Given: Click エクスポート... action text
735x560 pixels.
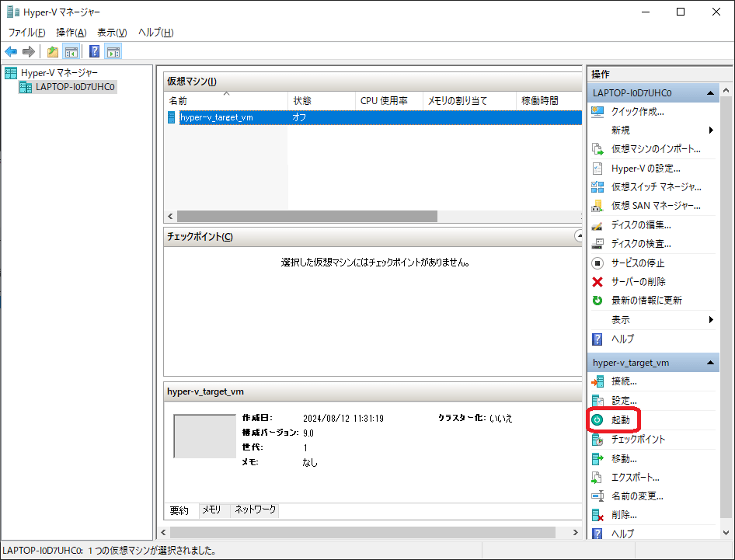Looking at the screenshot, I should pyautogui.click(x=635, y=478).
